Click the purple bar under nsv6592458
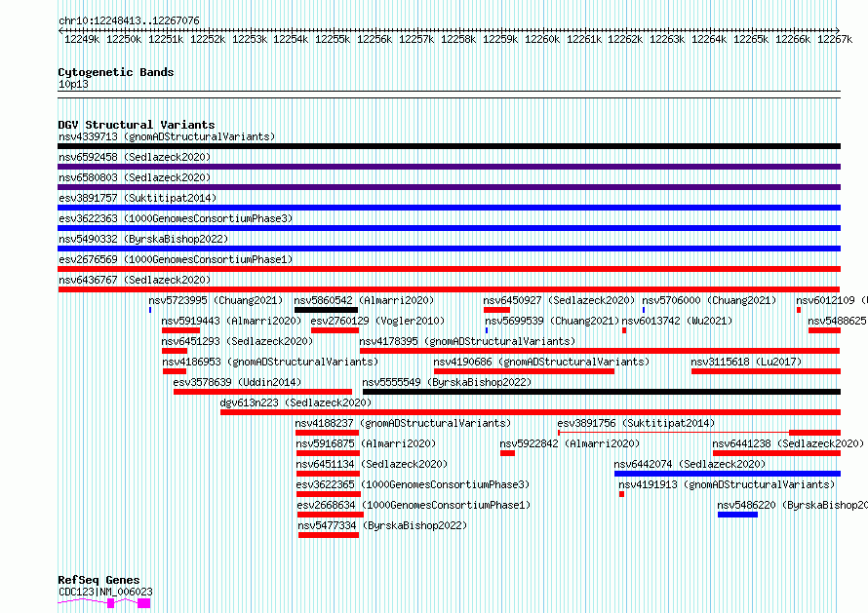Viewport: 868px width, 613px height. (449, 167)
